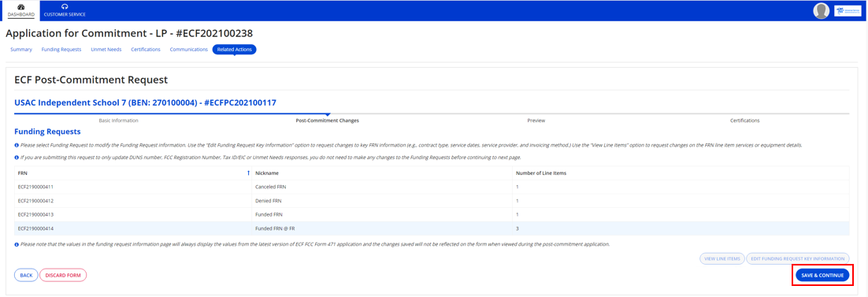The width and height of the screenshot is (868, 297).
Task: Click line item count 3 cell
Action: (681, 228)
